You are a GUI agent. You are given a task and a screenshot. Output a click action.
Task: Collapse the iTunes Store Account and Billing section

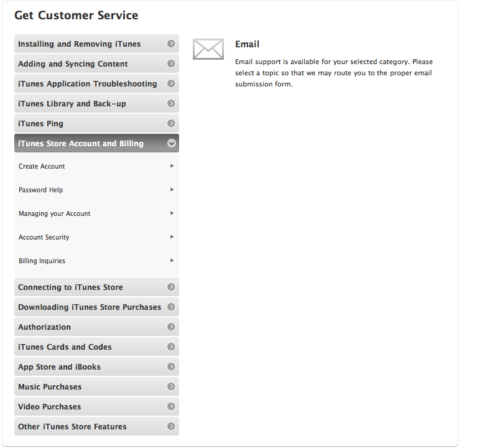pyautogui.click(x=171, y=144)
